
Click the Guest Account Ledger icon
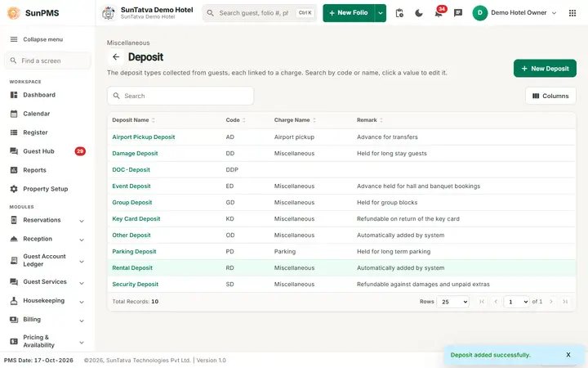(14, 260)
